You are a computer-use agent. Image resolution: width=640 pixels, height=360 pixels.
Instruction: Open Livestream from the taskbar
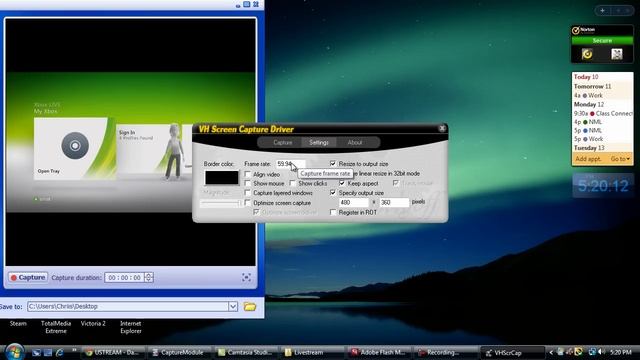point(313,352)
